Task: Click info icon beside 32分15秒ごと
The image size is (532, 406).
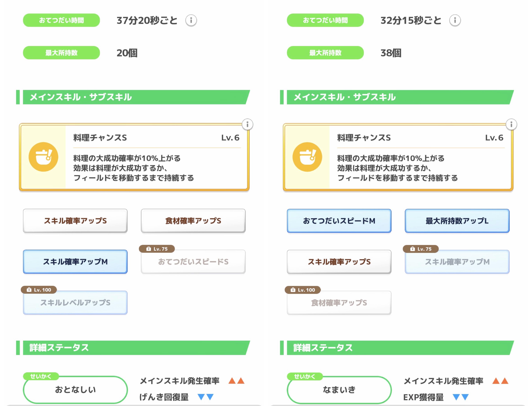Action: pyautogui.click(x=455, y=20)
